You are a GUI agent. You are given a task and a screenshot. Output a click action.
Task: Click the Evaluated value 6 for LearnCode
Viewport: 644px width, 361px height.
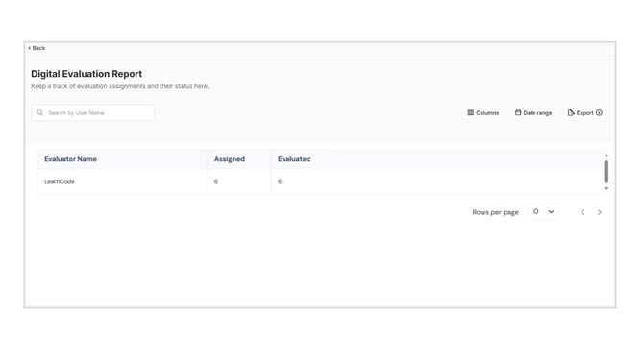(280, 181)
